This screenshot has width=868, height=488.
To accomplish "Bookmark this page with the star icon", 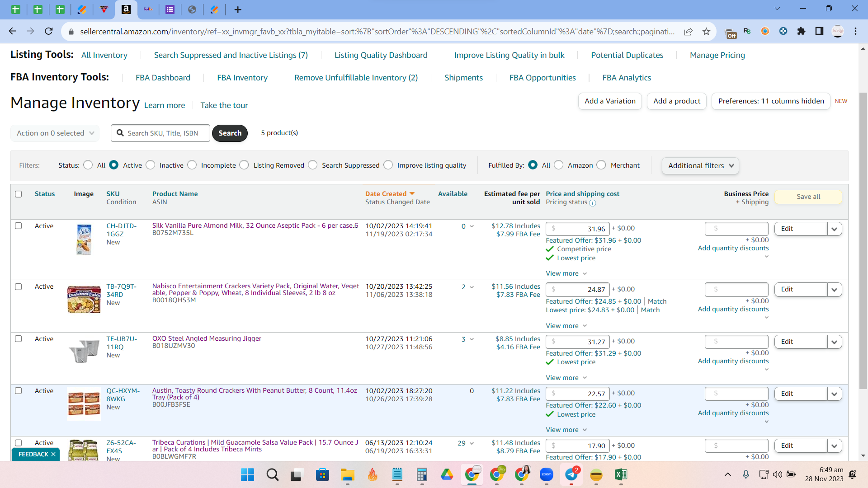I will pyautogui.click(x=706, y=31).
